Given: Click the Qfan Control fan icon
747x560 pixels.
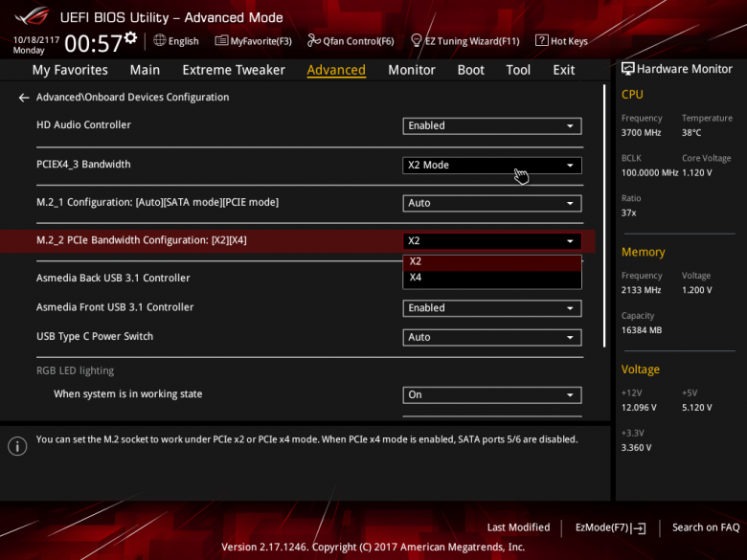Looking at the screenshot, I should tap(313, 40).
